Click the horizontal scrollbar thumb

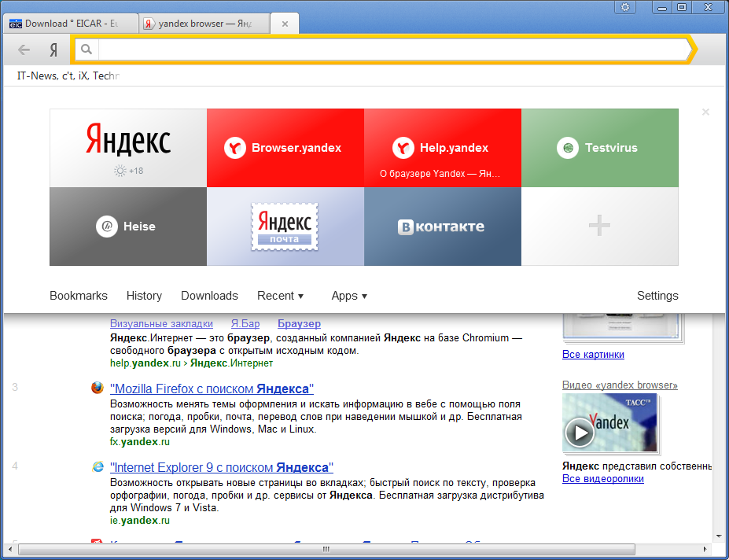(326, 549)
